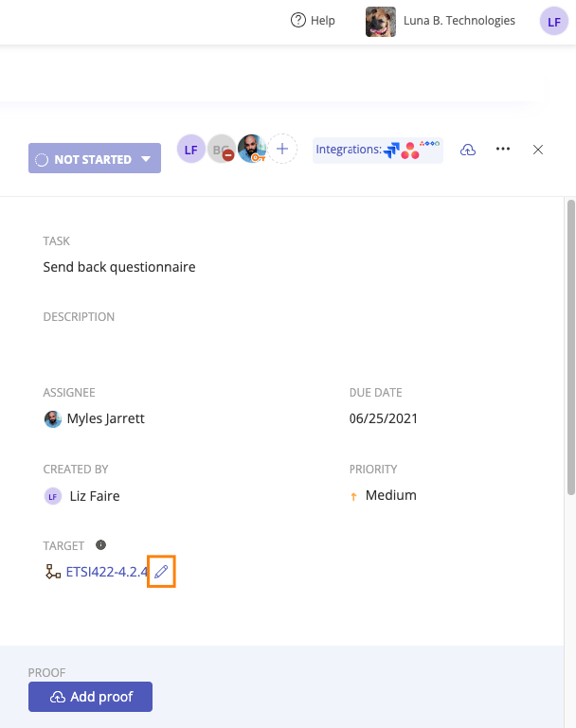The image size is (576, 728).
Task: Close the task panel with X
Action: coord(538,150)
